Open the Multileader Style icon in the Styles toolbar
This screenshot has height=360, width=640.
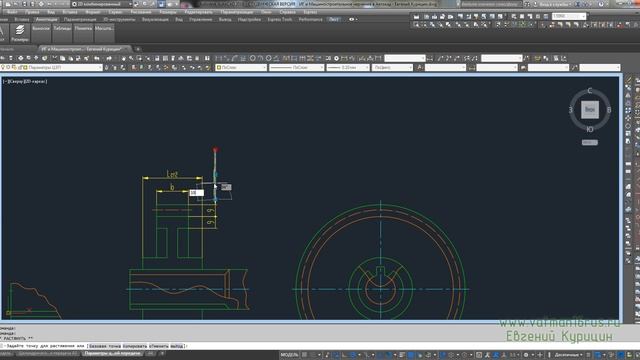pyautogui.click(x=575, y=67)
